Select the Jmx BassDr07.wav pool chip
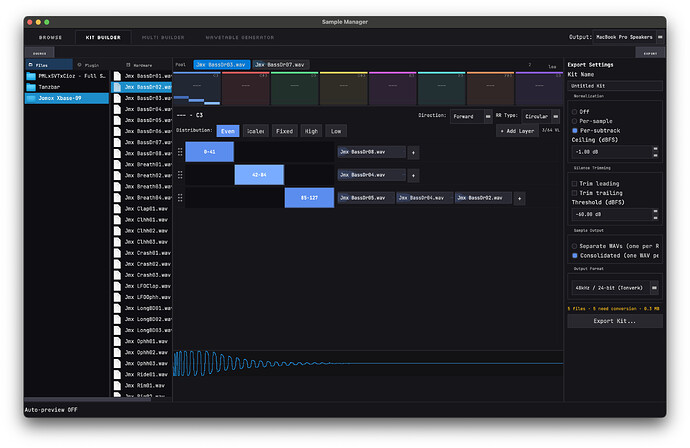The width and height of the screenshot is (690, 448). coord(281,65)
